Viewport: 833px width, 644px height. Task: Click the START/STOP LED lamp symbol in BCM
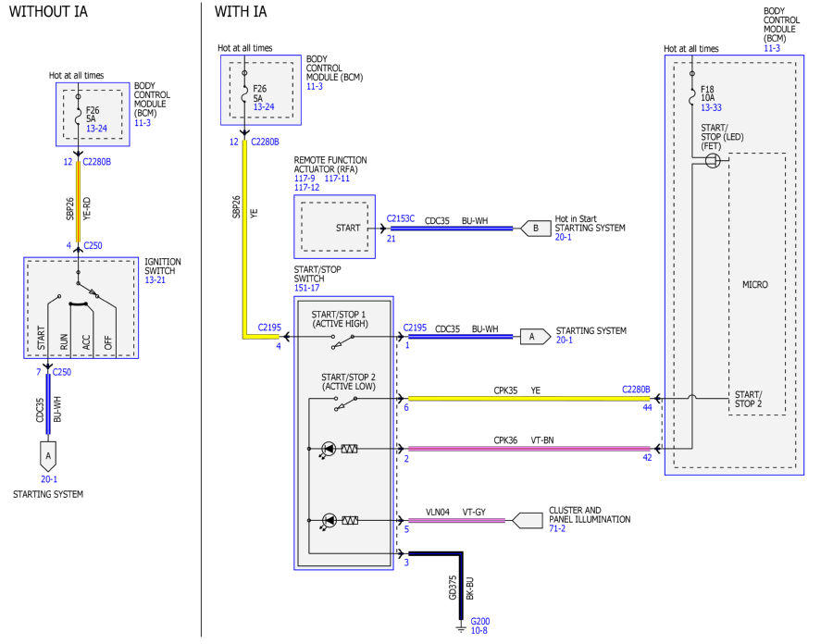[x=713, y=160]
